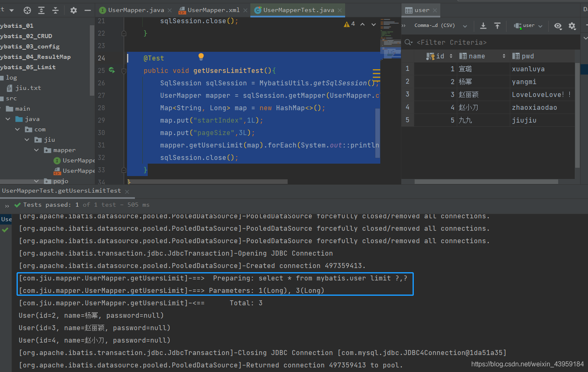Go to previous highlighted error arrow
588x372 pixels.
(362, 24)
